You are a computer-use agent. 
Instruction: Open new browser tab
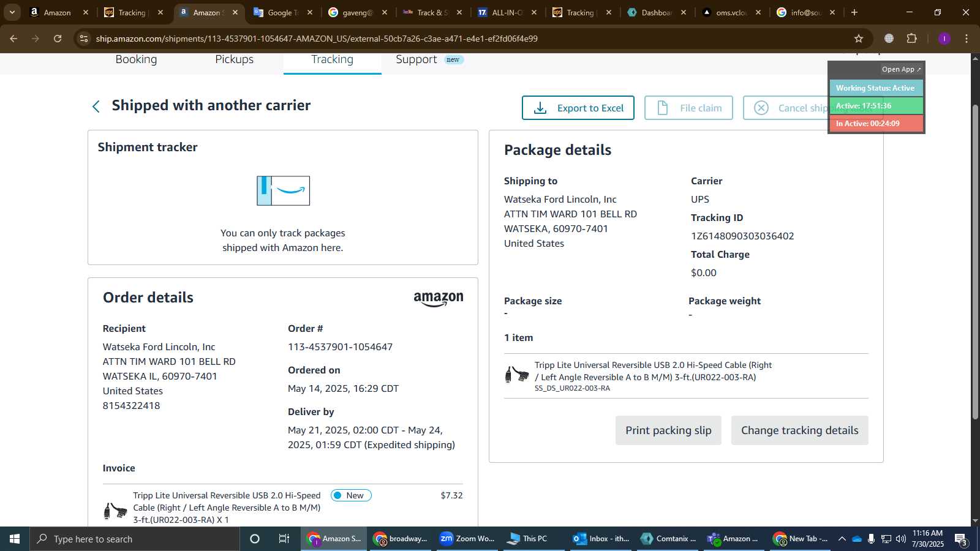click(854, 12)
